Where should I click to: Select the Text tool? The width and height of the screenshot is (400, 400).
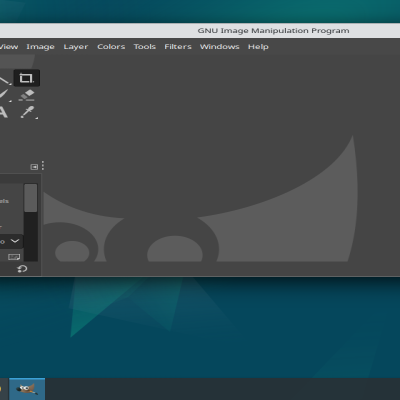coord(3,112)
